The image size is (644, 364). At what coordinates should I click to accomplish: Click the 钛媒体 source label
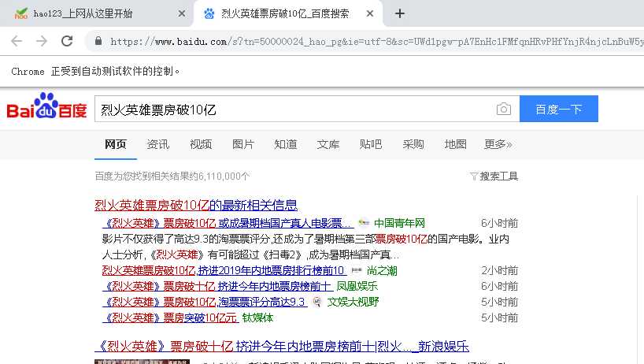tap(257, 318)
